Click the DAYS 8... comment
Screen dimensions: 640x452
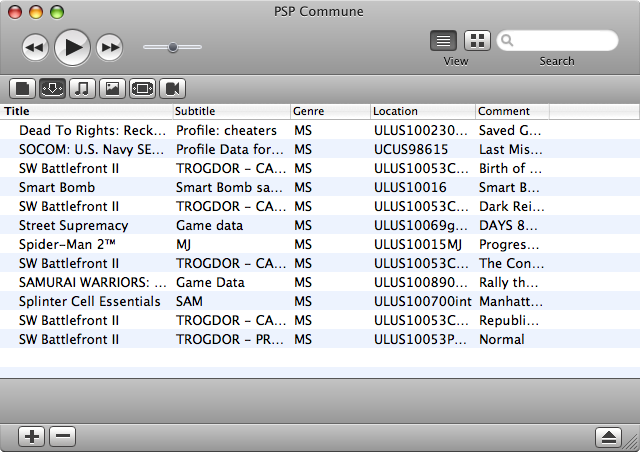(508, 225)
